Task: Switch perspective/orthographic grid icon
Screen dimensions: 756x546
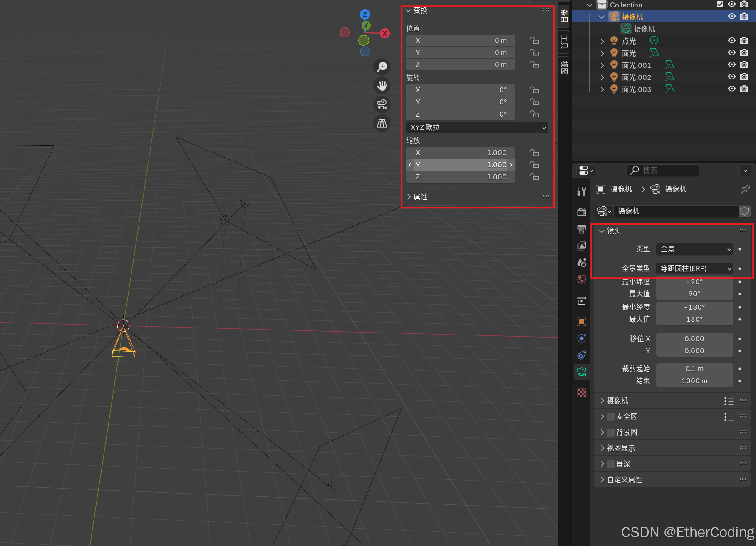Action: coord(382,124)
